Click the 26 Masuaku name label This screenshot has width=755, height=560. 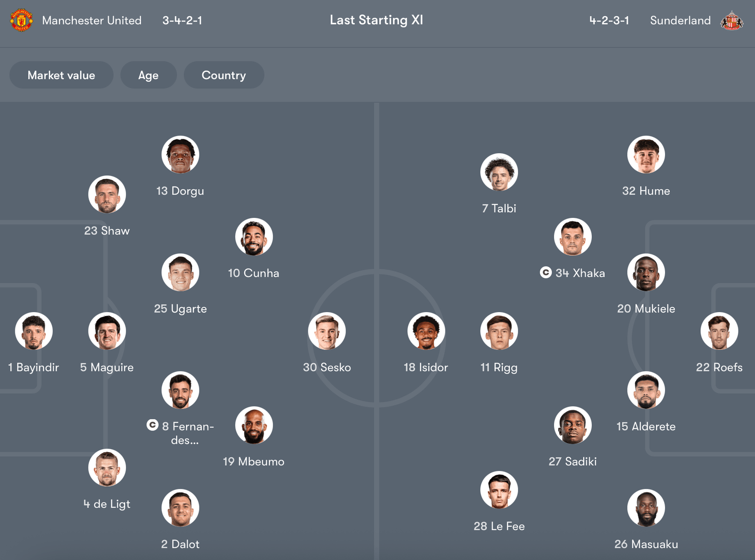(646, 544)
